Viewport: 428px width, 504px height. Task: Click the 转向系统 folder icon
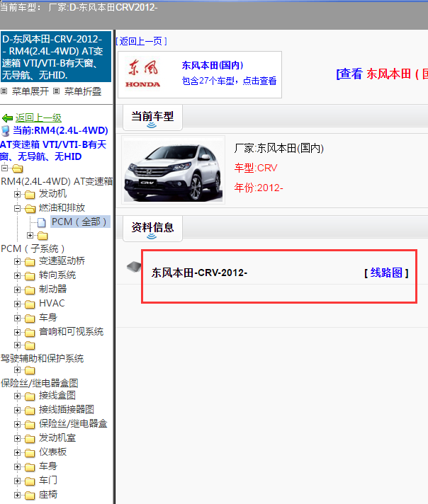(x=30, y=276)
